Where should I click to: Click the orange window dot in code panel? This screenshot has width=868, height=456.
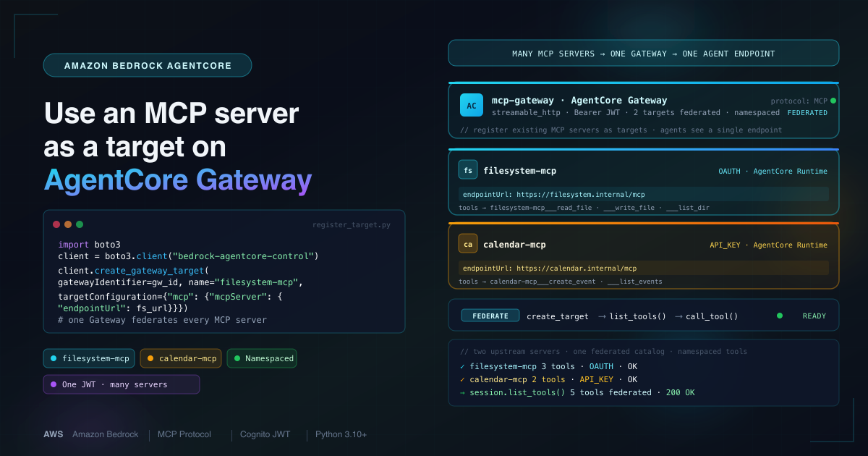point(68,224)
